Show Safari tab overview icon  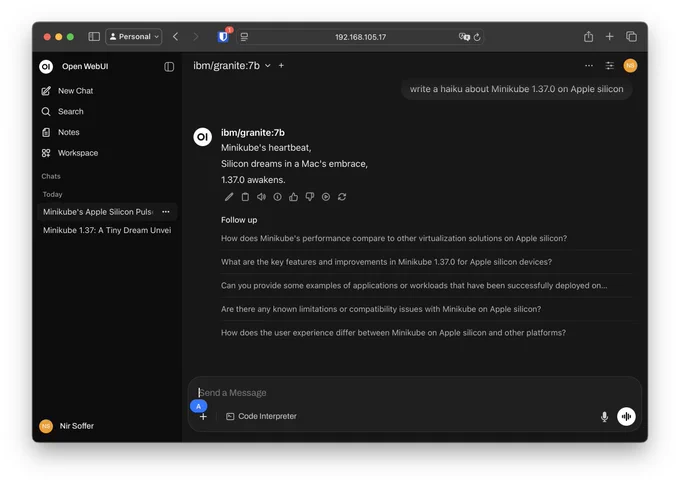pyautogui.click(x=631, y=37)
